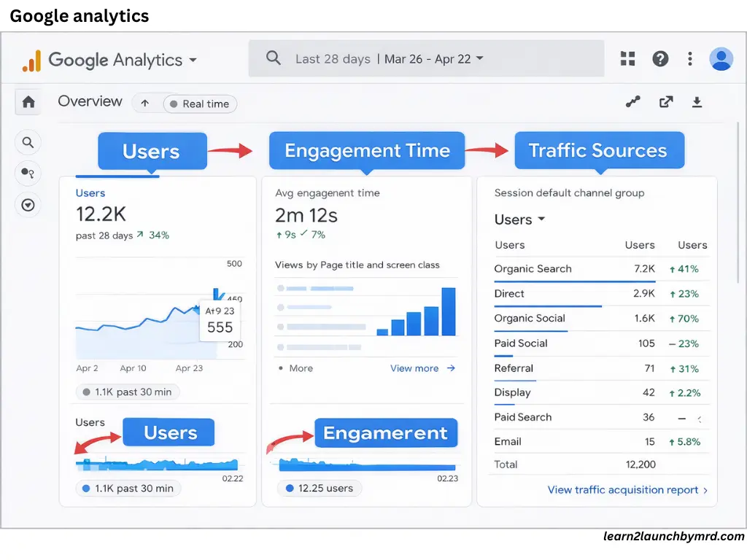This screenshot has height=560, width=747.
Task: Select the Referral row
Action: pyautogui.click(x=601, y=368)
